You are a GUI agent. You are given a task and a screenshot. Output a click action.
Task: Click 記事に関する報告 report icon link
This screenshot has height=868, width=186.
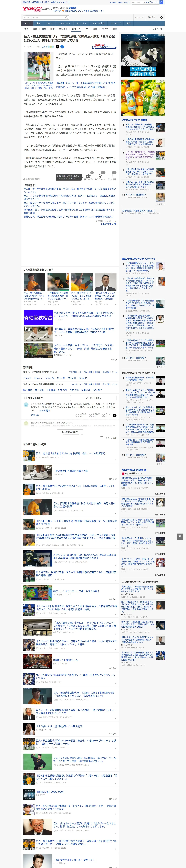(x=32, y=179)
